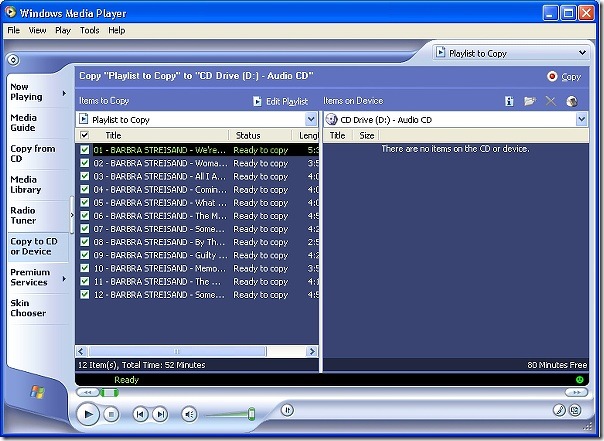
Task: Collapse the taskbar with side handle arrow
Action: (x=72, y=215)
